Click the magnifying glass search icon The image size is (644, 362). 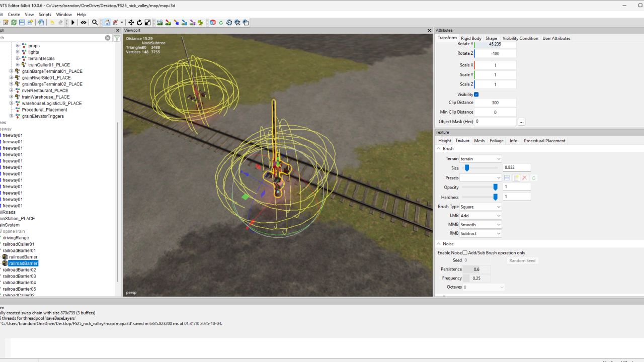tap(95, 23)
